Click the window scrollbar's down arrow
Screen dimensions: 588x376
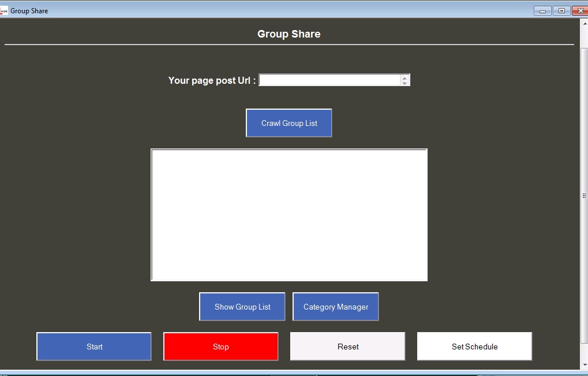point(584,365)
